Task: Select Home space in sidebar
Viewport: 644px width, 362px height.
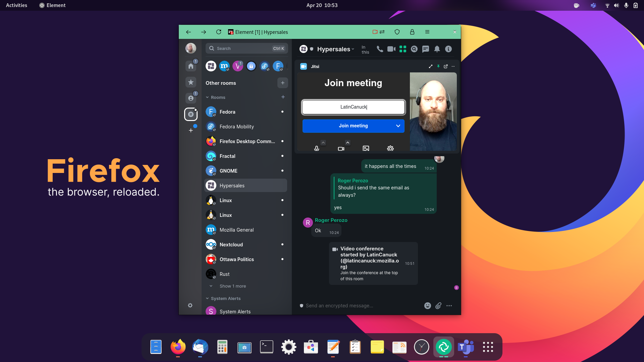Action: pos(191,66)
